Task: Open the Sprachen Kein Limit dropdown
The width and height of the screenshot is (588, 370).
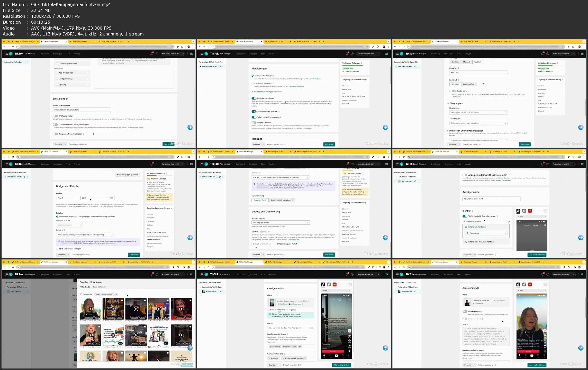Action: (478, 73)
